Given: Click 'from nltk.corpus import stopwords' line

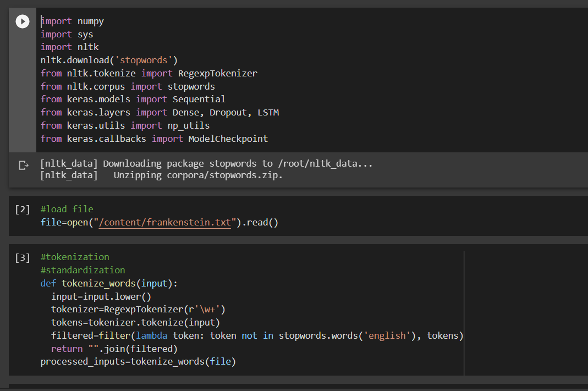Looking at the screenshot, I should 128,86.
